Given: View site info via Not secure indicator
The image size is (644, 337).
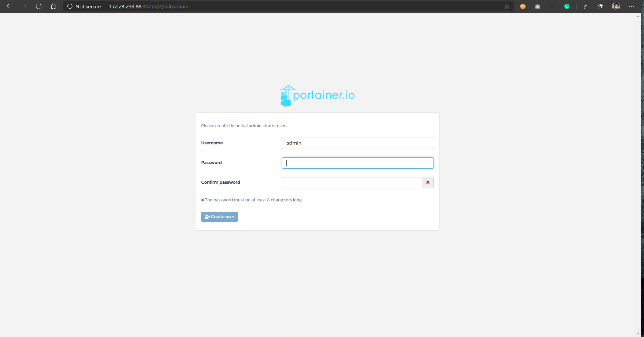Looking at the screenshot, I should coord(84,6).
